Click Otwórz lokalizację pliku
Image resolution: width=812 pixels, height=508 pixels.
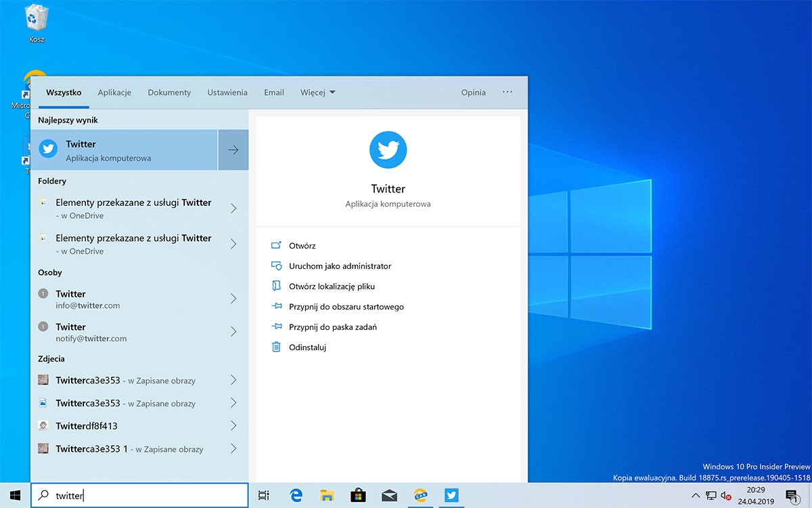tap(332, 287)
